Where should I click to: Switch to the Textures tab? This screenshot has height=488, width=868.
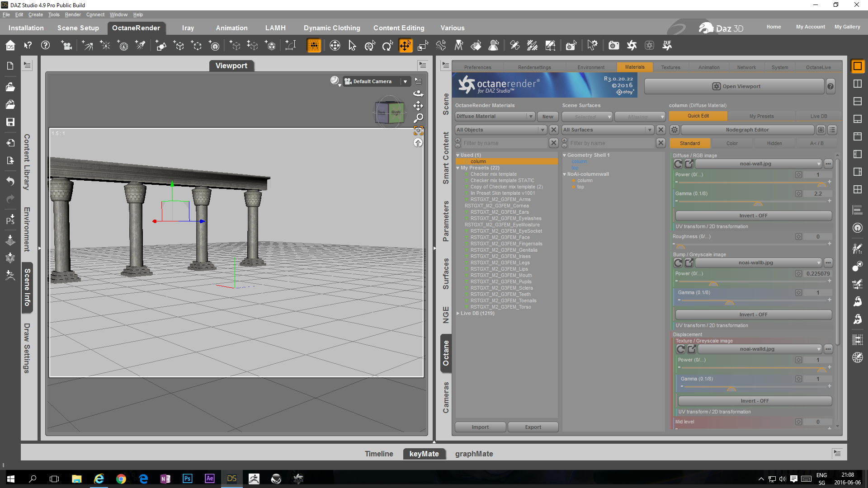[670, 67]
